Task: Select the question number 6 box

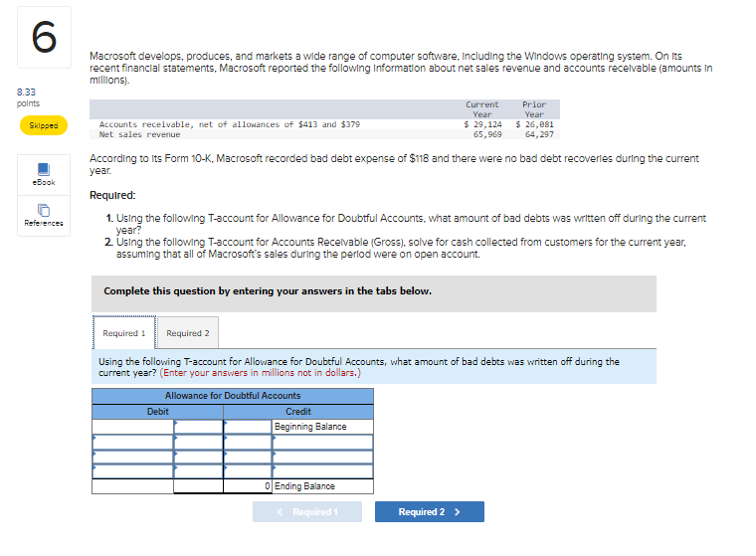Action: (44, 37)
